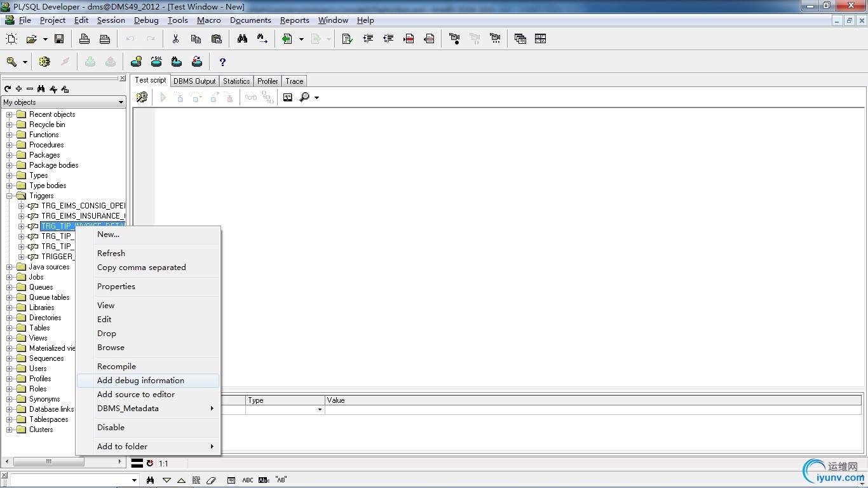The height and width of the screenshot is (488, 868).
Task: Click the Indent selection icon
Action: pyautogui.click(x=368, y=39)
